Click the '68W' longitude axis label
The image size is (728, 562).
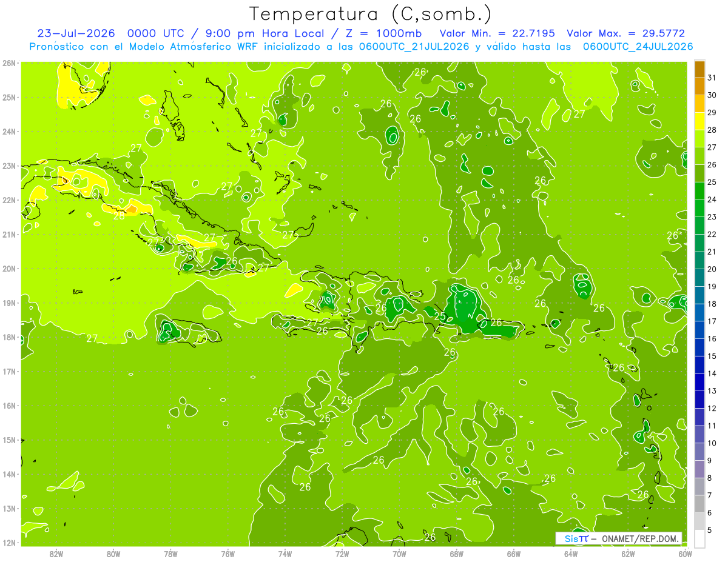pos(457,554)
